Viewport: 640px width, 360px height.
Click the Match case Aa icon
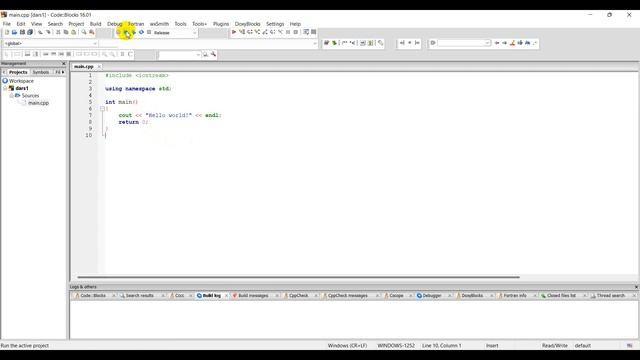click(x=528, y=43)
